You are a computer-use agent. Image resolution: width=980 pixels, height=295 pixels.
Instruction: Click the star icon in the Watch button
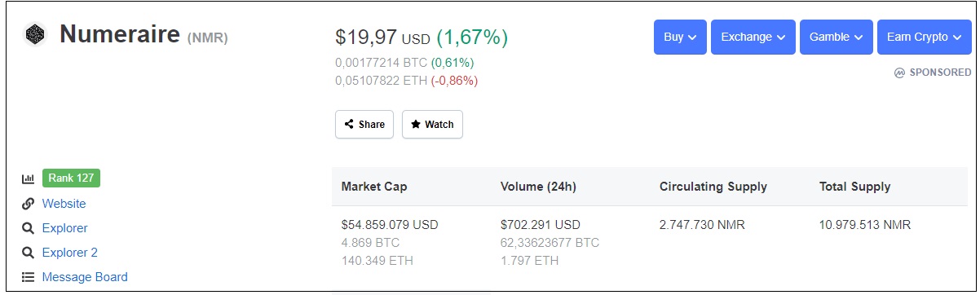[416, 125]
